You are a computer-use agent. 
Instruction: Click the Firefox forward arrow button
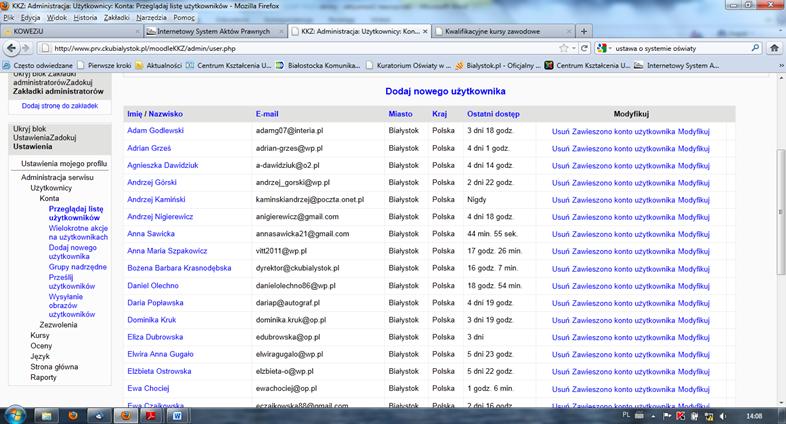click(x=26, y=48)
